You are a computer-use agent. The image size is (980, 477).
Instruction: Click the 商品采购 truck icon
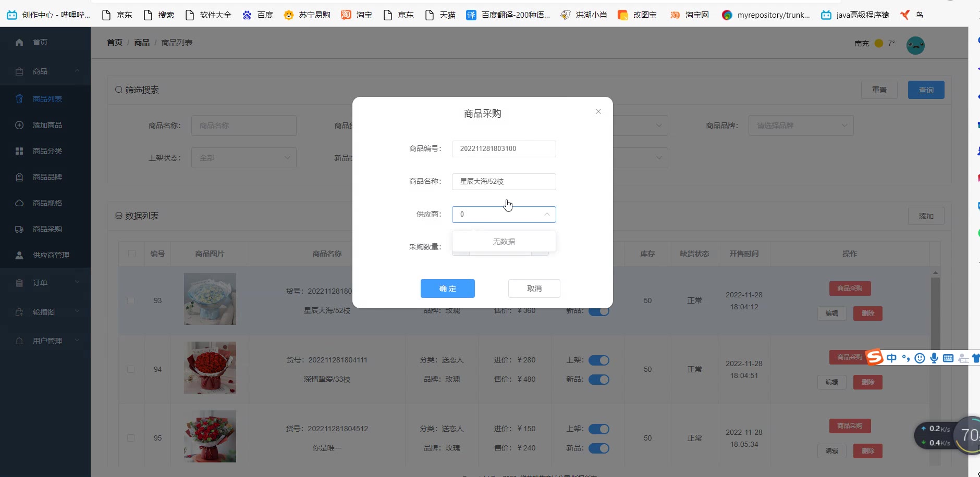click(19, 229)
